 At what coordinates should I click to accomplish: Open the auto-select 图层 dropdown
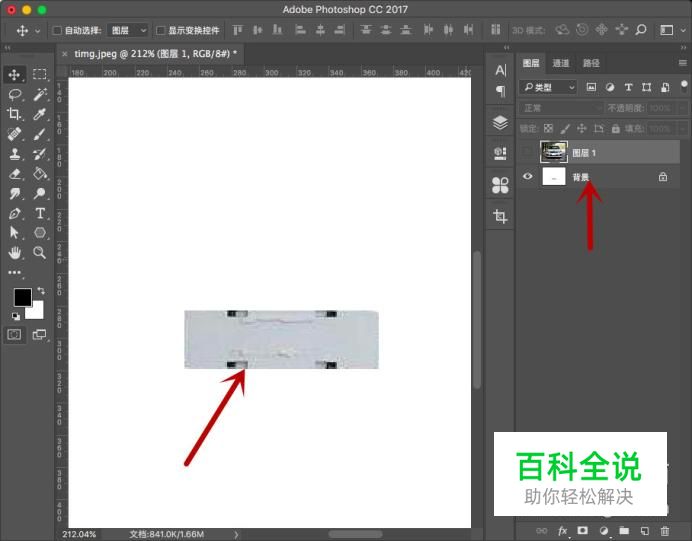pyautogui.click(x=128, y=30)
